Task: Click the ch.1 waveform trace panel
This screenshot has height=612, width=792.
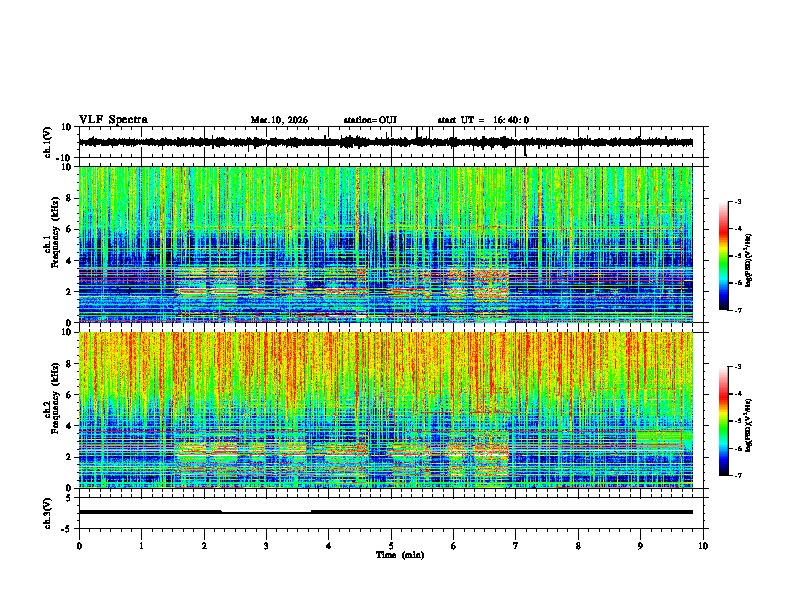Action: click(x=393, y=142)
